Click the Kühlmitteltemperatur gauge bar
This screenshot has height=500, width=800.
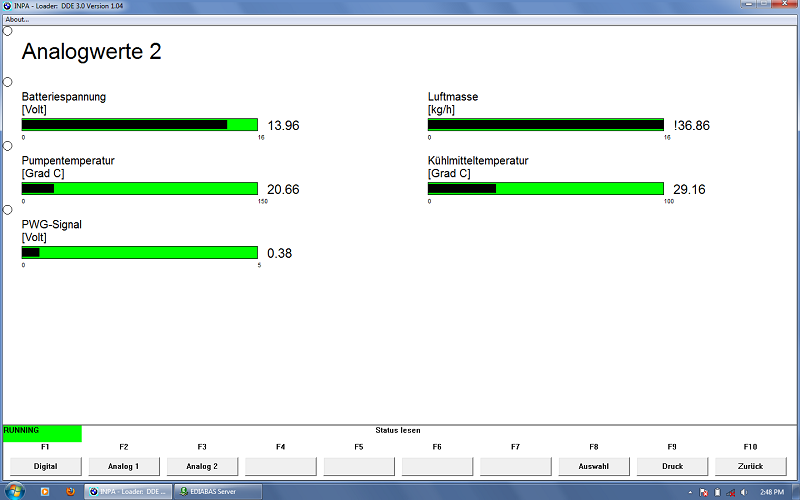coord(546,189)
